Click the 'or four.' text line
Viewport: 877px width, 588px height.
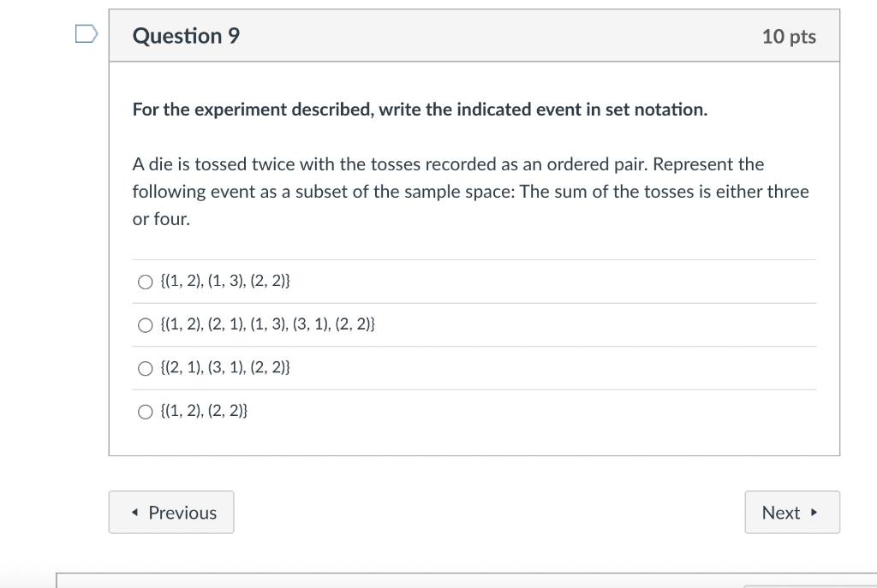(x=161, y=219)
